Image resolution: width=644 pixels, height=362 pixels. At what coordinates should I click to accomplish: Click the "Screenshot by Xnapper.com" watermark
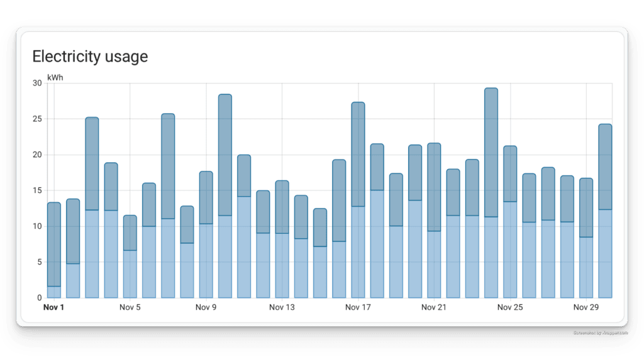coord(600,331)
